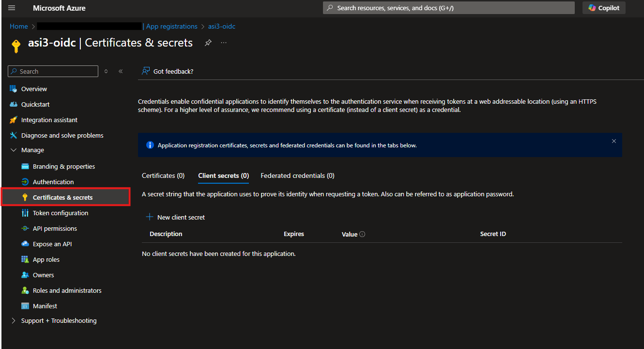The height and width of the screenshot is (349, 644).
Task: Click the Owners people icon
Action: (25, 275)
